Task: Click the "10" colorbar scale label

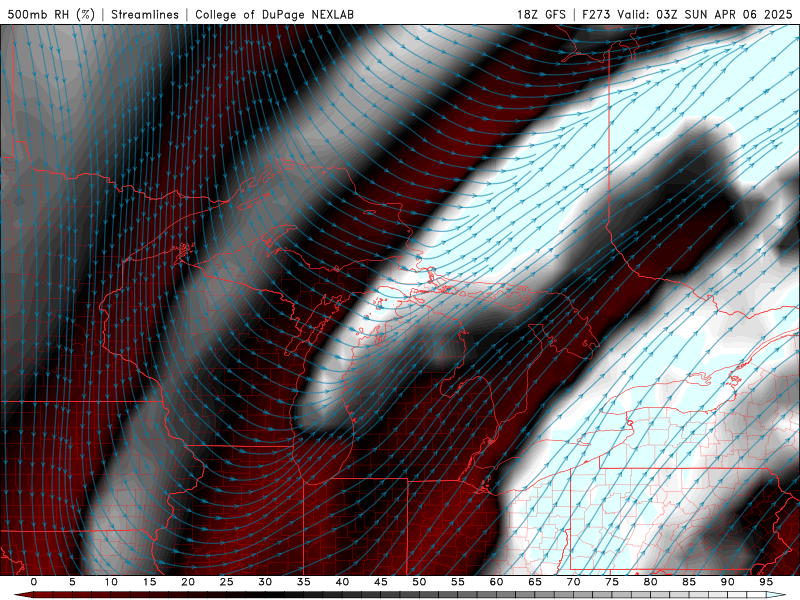Action: pos(111,582)
